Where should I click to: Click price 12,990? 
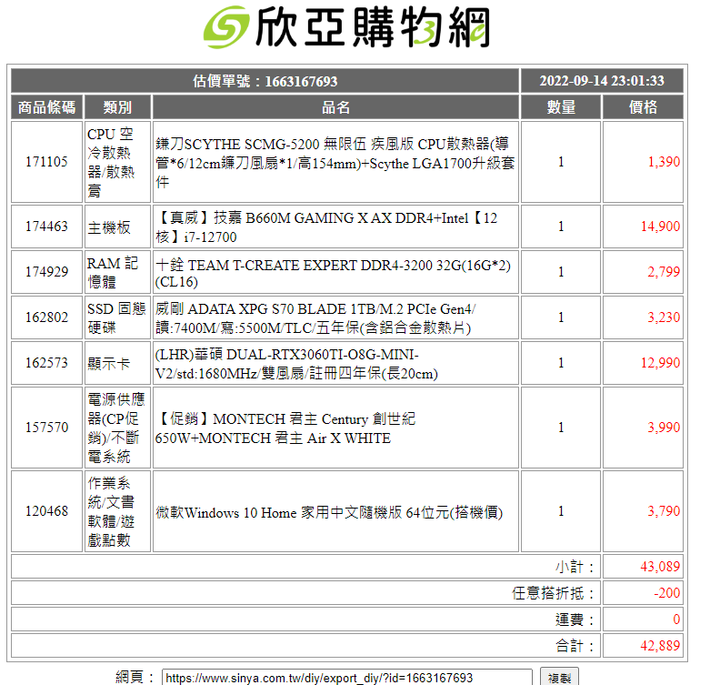(x=660, y=363)
